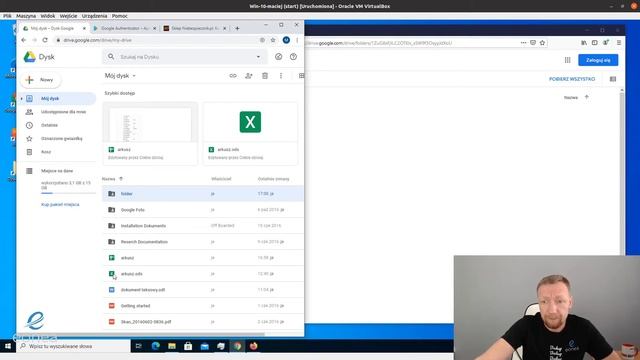Screen dimensions: 640x360
Task: Click the share (add person) icon
Action: [x=249, y=76]
